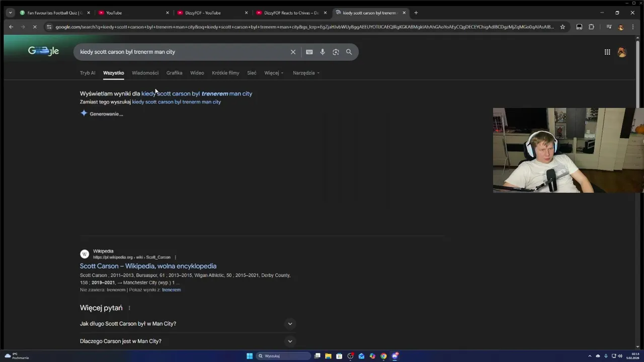This screenshot has height=362, width=644.
Task: Open Wikipedia result options three-dot menu
Action: point(176,257)
